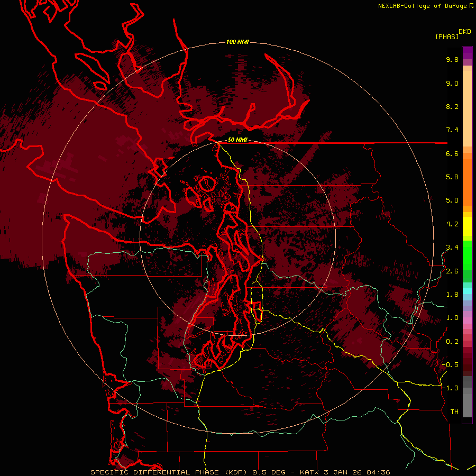476x476 pixels.
Task: Select the 5.8 legend value
Action: tap(452, 177)
